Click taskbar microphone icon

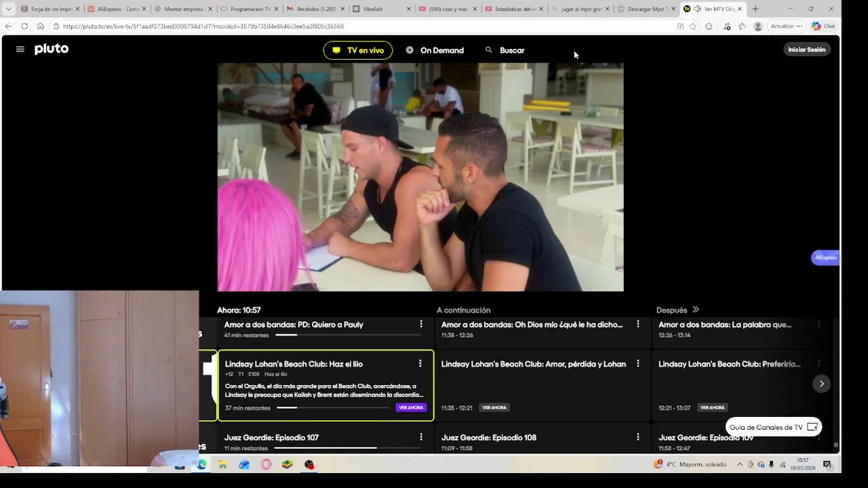(x=772, y=464)
